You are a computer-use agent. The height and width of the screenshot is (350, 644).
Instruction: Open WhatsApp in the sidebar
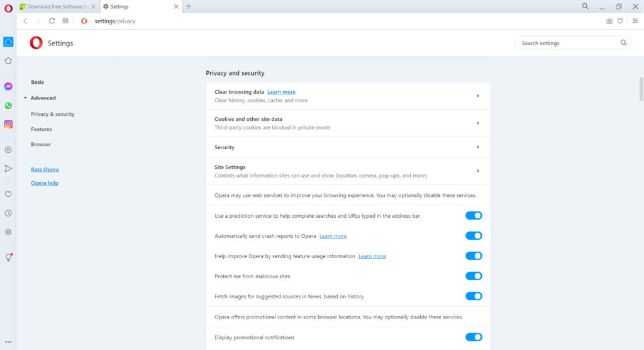[8, 106]
